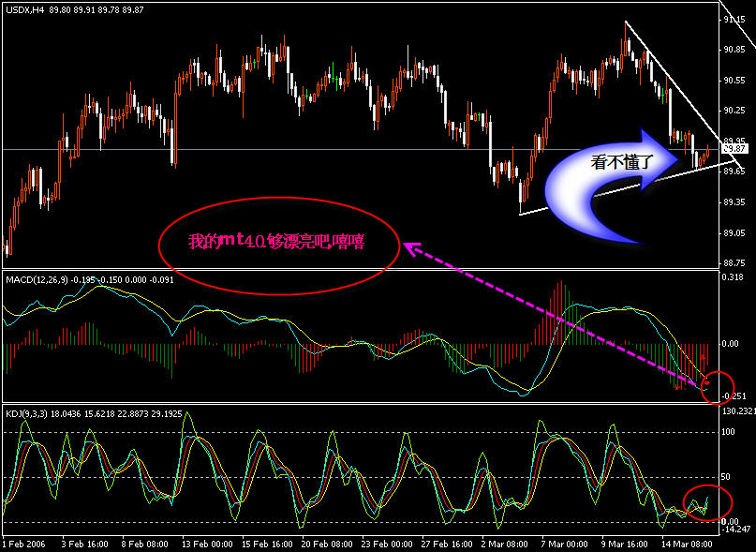Click the 90.85 price axis label

pyautogui.click(x=734, y=50)
